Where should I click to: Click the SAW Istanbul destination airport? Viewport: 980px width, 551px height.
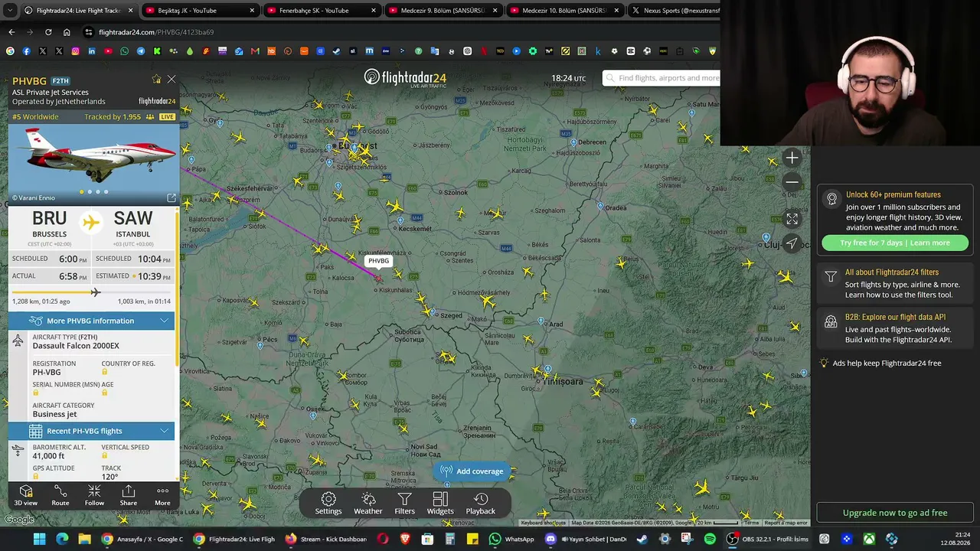tap(133, 223)
